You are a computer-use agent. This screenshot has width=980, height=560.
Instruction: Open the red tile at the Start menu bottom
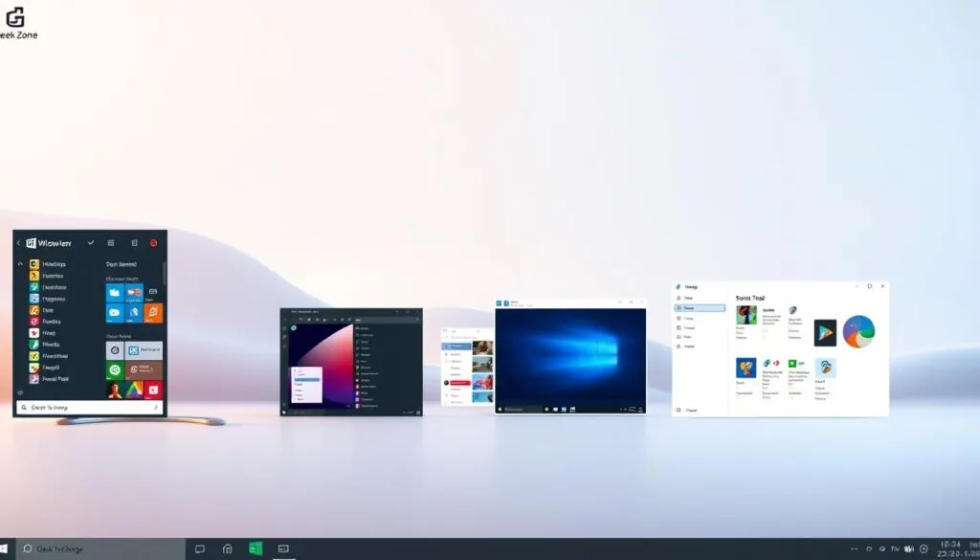(x=154, y=390)
